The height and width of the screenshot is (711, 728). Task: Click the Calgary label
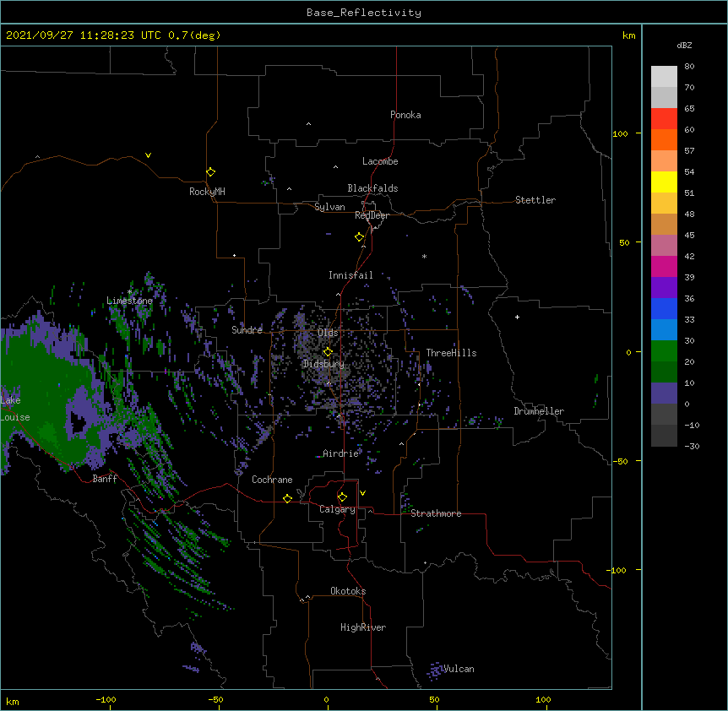[337, 509]
